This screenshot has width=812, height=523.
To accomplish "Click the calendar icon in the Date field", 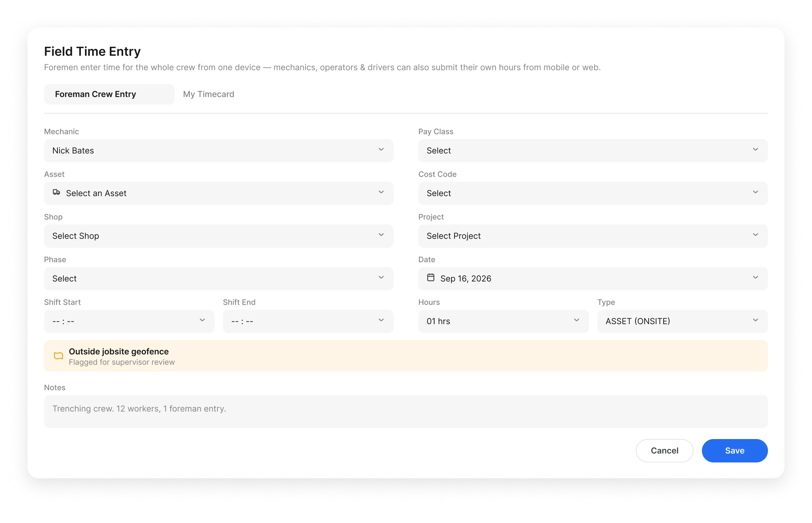I will coord(431,277).
